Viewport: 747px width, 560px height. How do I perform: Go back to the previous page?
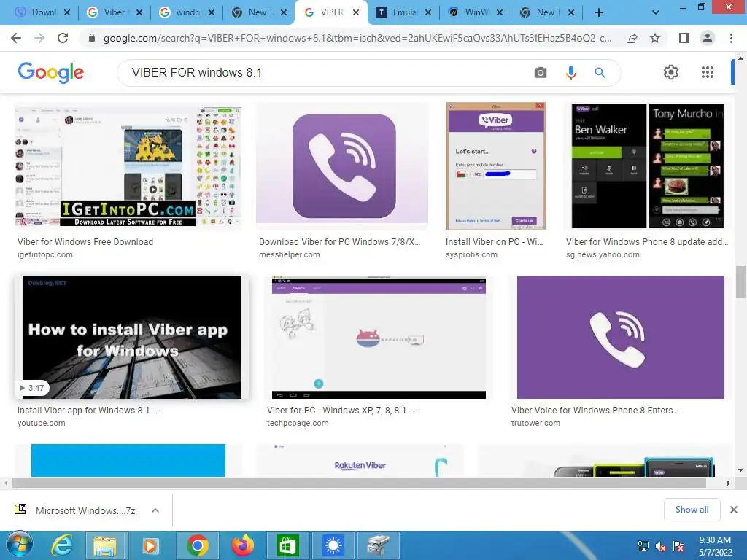pos(16,38)
